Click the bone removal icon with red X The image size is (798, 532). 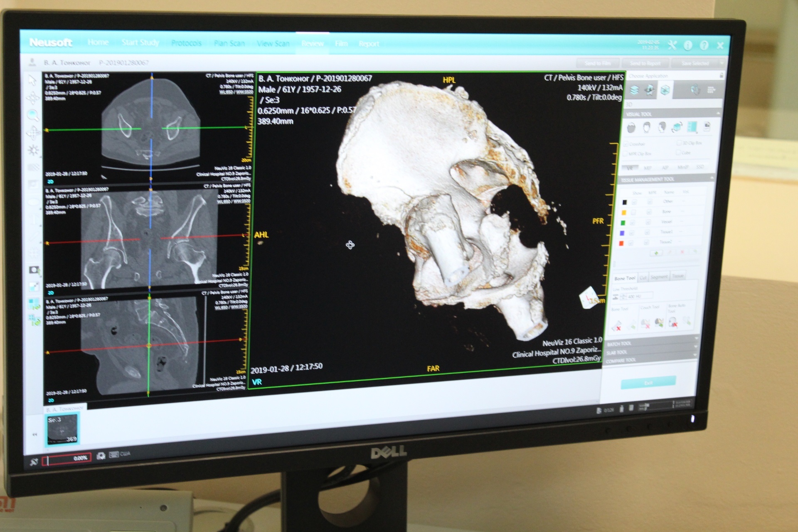point(617,325)
